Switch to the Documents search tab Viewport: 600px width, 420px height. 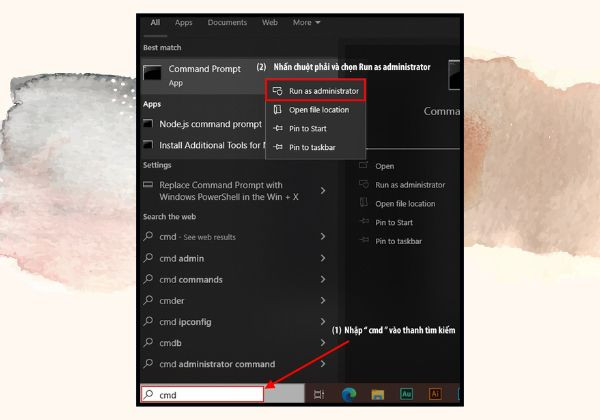pos(227,23)
